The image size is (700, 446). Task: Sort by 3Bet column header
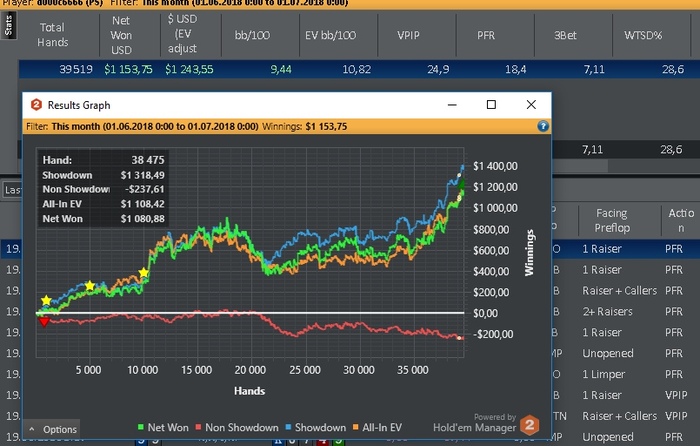coord(565,35)
